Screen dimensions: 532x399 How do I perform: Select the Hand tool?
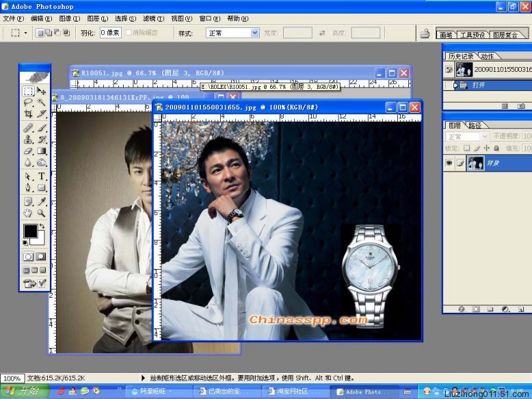click(28, 214)
